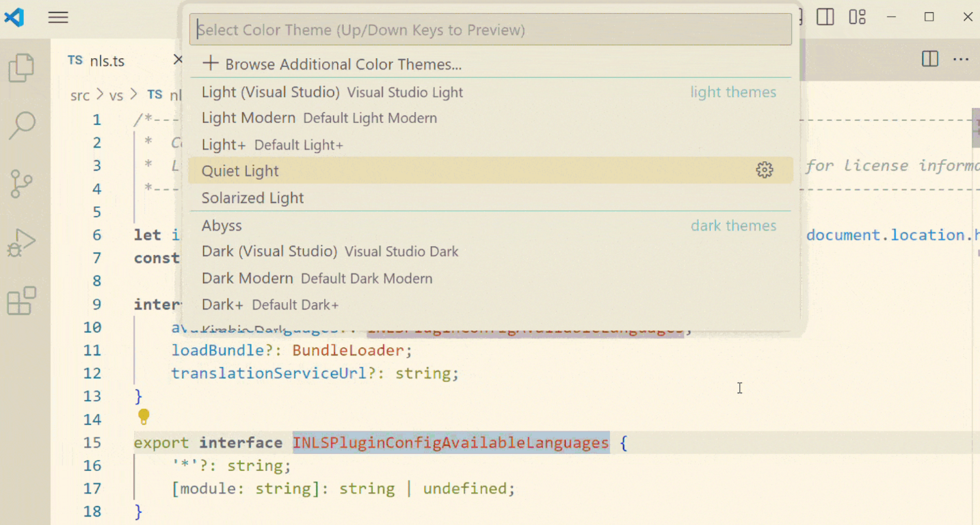This screenshot has height=525, width=980.
Task: Click the let keyword on line 6
Action: (148, 234)
